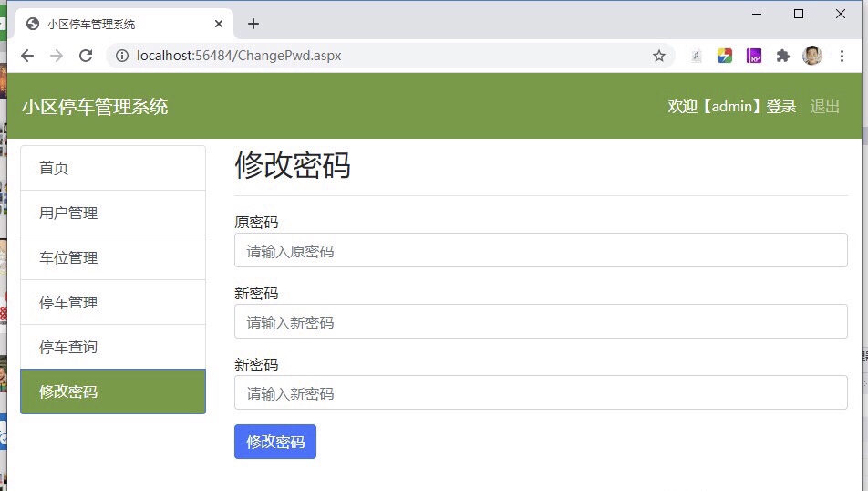View site information icon in address bar
The image size is (868, 491).
click(x=121, y=56)
